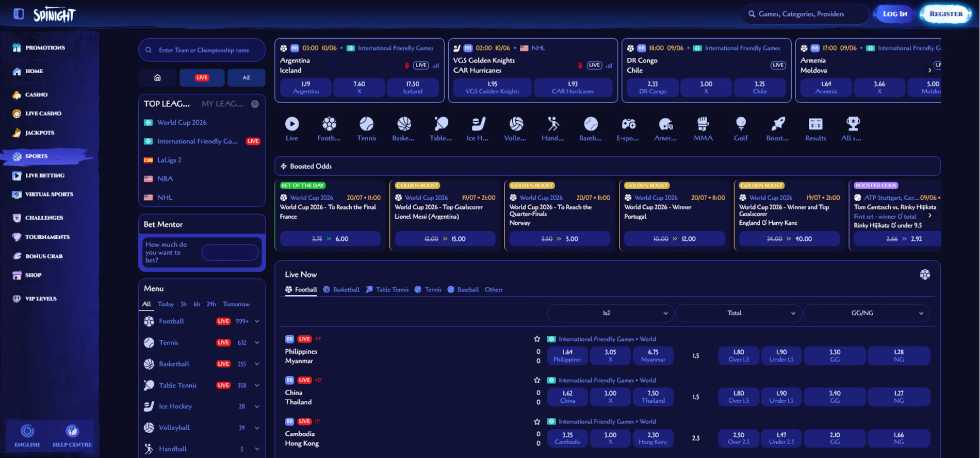The width and height of the screenshot is (980, 458).
Task: Click the sportsbook home icon button
Action: click(157, 77)
